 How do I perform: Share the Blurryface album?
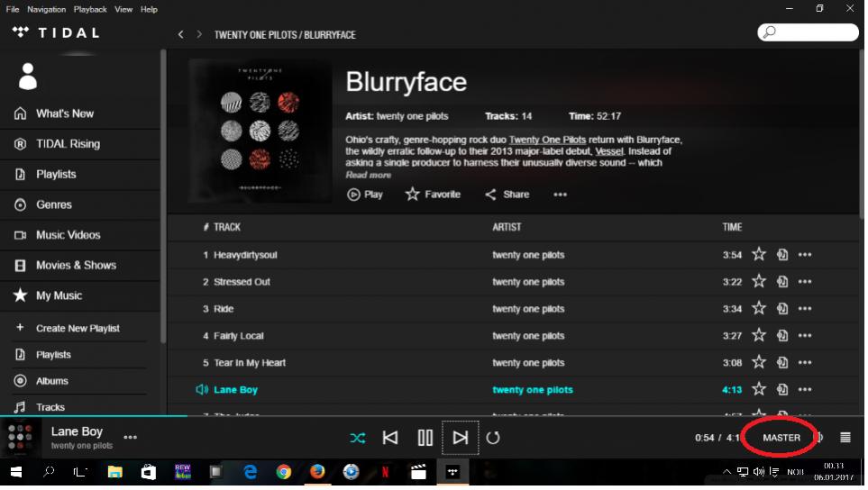[509, 195]
